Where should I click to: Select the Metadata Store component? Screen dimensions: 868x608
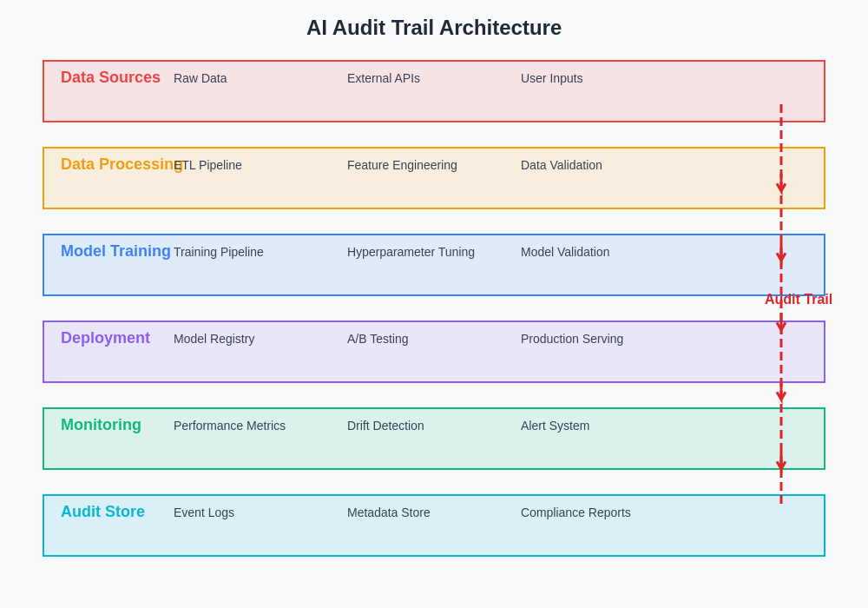tap(388, 512)
